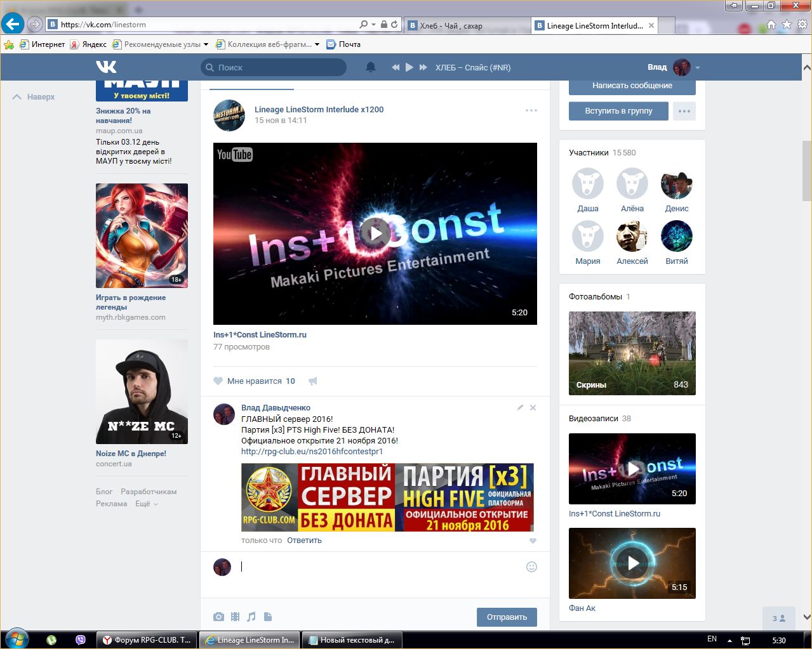The height and width of the screenshot is (649, 812).
Task: Click the Наверх back-to-top link
Action: pos(34,97)
